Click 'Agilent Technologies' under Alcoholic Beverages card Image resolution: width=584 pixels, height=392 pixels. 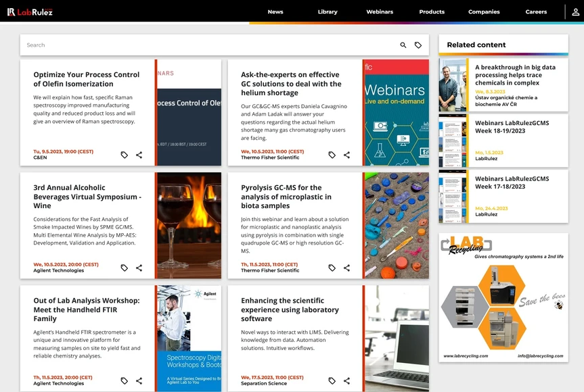(58, 270)
